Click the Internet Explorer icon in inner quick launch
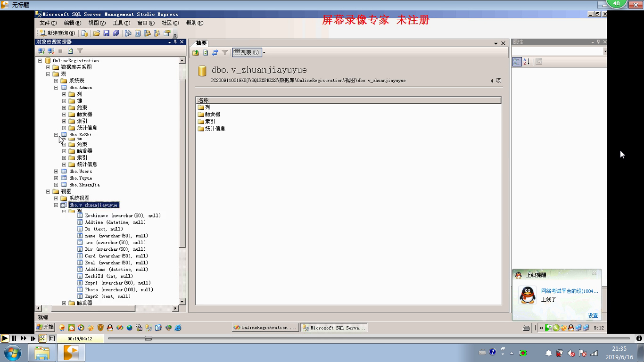 pos(178,328)
